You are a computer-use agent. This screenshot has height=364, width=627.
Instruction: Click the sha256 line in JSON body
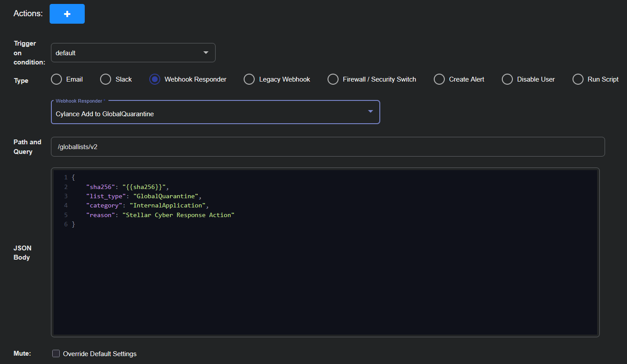[127, 187]
